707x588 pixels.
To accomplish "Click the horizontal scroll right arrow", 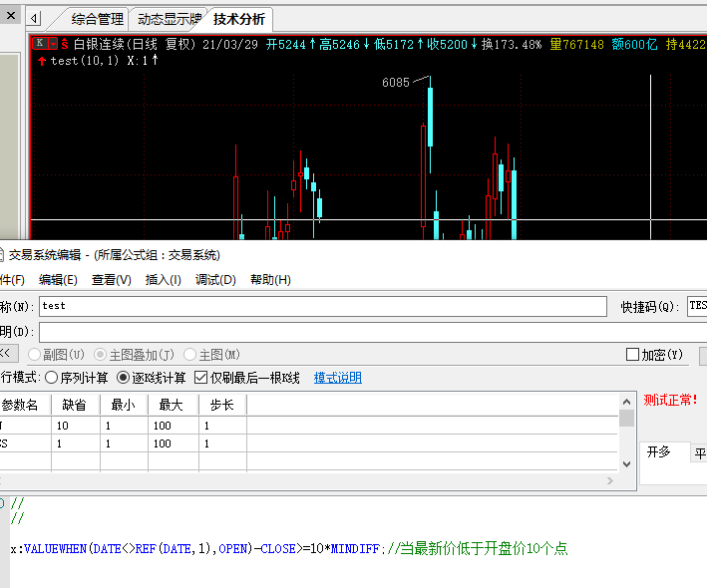I will pyautogui.click(x=610, y=480).
